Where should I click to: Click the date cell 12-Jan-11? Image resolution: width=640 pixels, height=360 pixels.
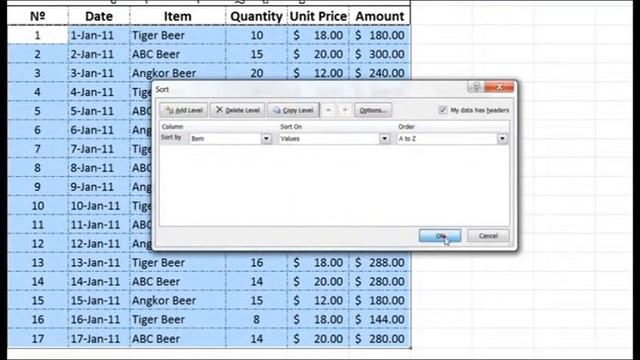[x=99, y=244]
